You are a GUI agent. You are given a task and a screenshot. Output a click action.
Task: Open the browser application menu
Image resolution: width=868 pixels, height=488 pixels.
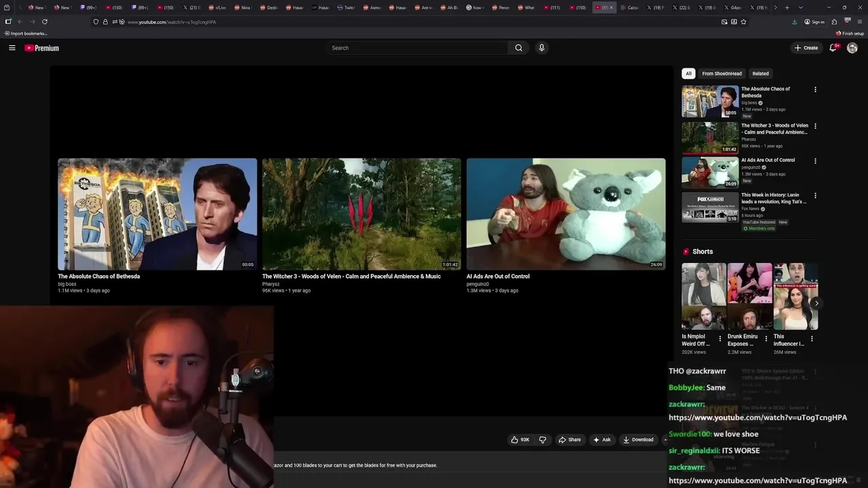click(x=859, y=22)
